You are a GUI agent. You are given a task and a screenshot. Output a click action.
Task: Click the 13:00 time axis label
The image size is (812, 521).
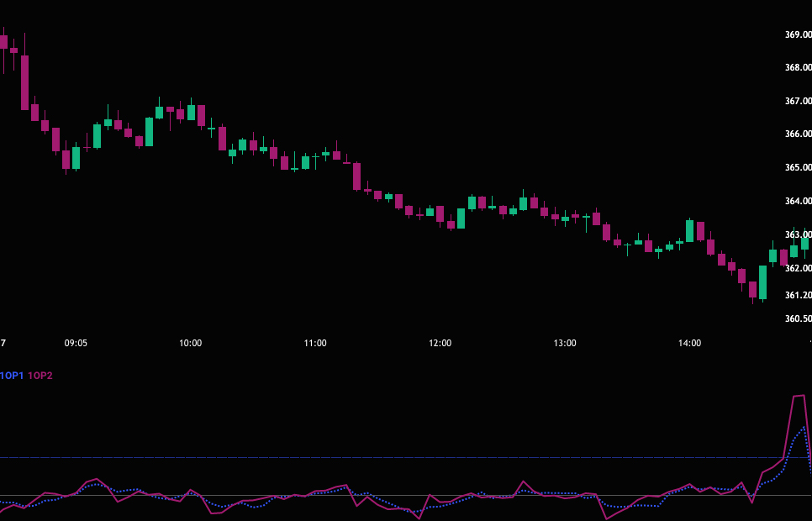tap(565, 343)
